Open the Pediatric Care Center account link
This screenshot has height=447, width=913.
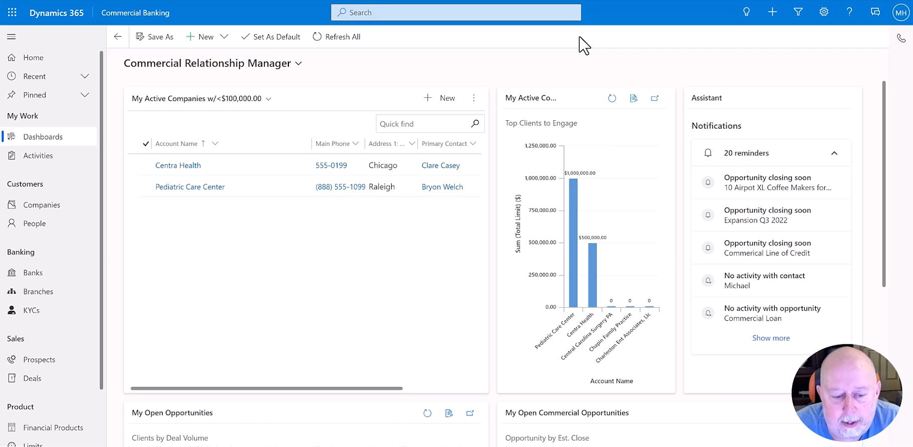pos(190,187)
